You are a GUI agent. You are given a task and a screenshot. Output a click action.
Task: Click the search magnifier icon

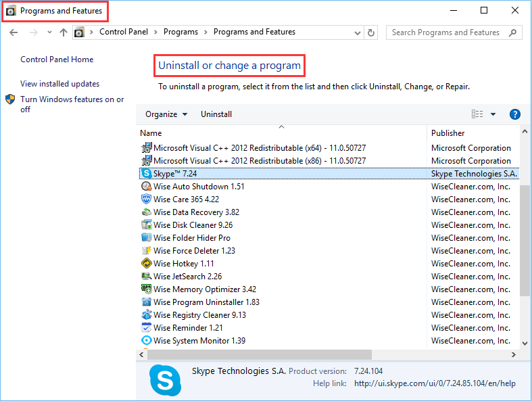click(512, 32)
